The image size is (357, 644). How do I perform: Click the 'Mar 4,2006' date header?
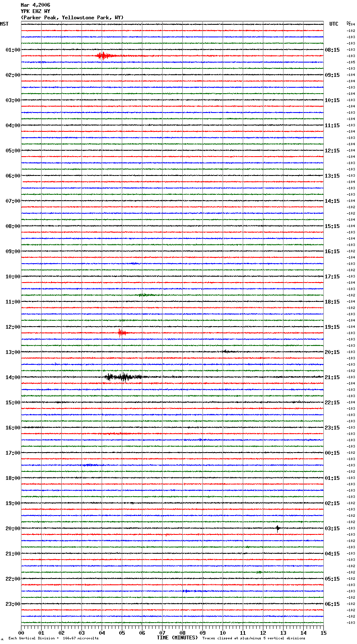35,5
